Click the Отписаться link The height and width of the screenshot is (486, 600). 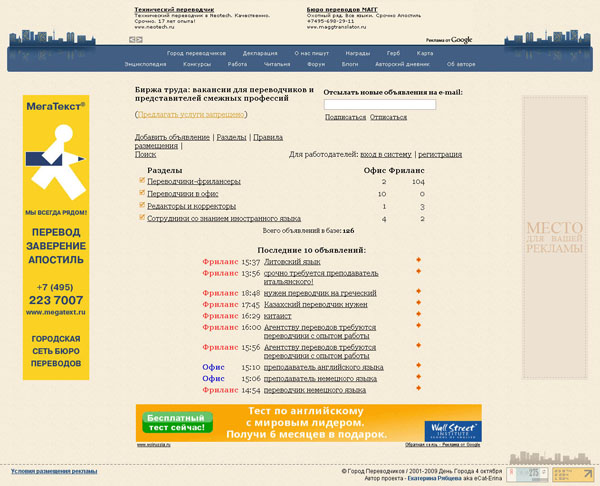pyautogui.click(x=388, y=117)
